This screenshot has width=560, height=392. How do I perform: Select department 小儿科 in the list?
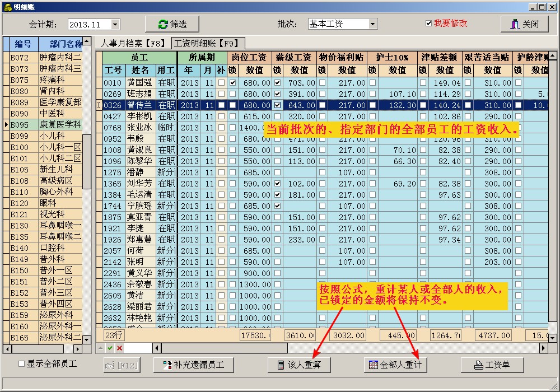(x=52, y=136)
